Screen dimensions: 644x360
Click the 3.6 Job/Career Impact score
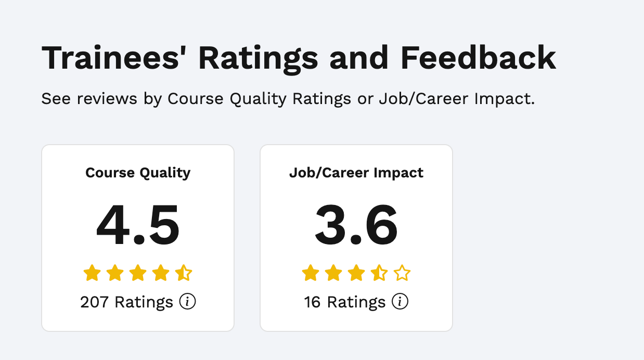tap(356, 226)
